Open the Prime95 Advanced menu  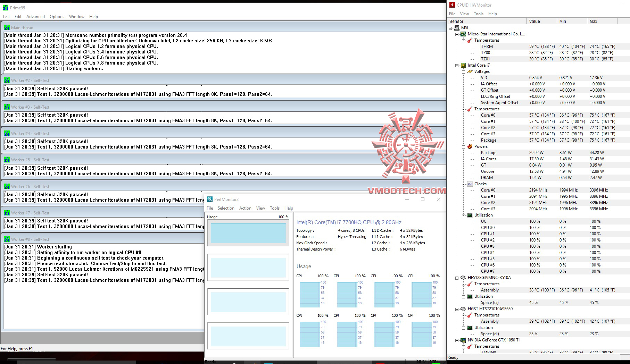tap(35, 17)
